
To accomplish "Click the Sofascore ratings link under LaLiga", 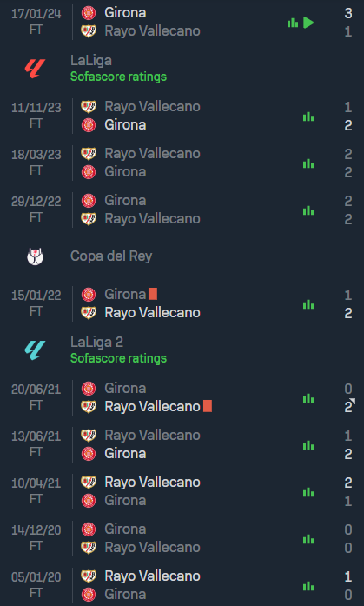I will (118, 77).
